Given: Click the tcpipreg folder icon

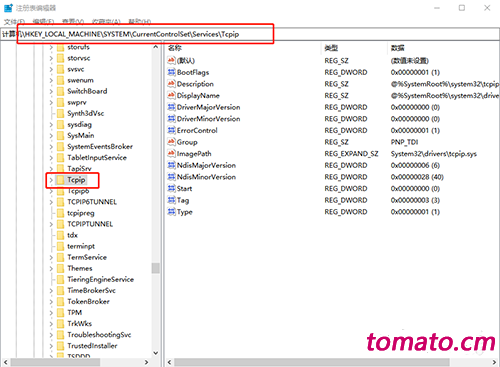Looking at the screenshot, I should (60, 213).
